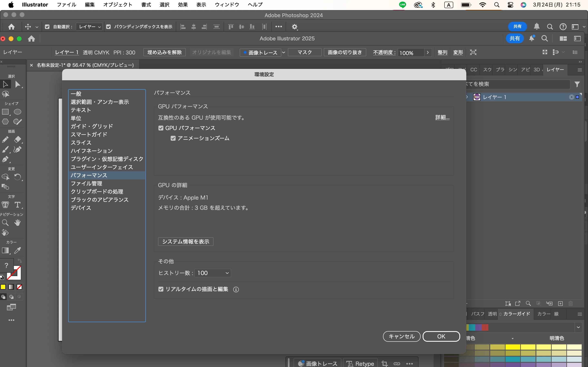The height and width of the screenshot is (367, 588).
Task: Select the Zoom tool in the toolbar
Action: 5,223
